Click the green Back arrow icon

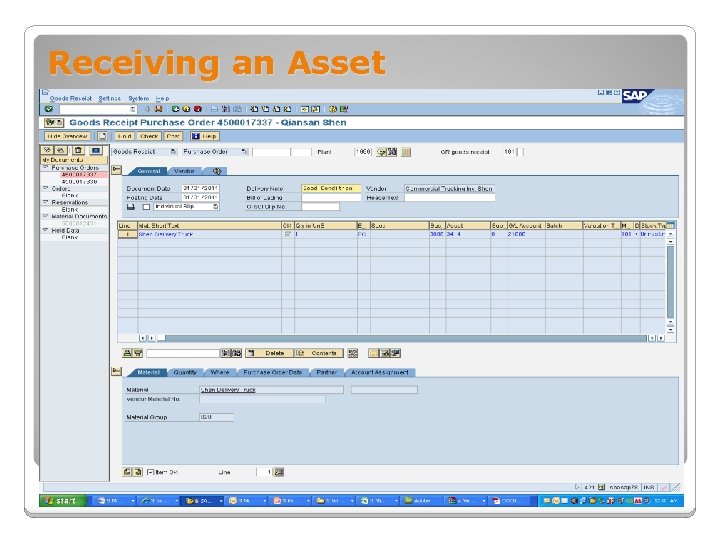175,109
